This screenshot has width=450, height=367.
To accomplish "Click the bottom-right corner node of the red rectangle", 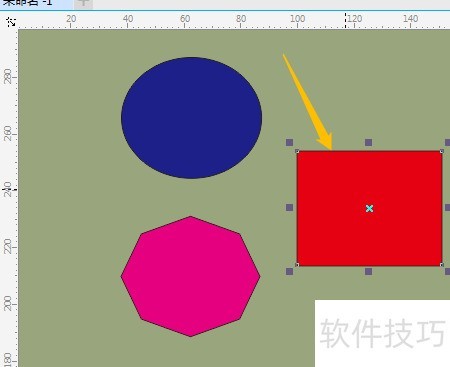I will (x=442, y=265).
